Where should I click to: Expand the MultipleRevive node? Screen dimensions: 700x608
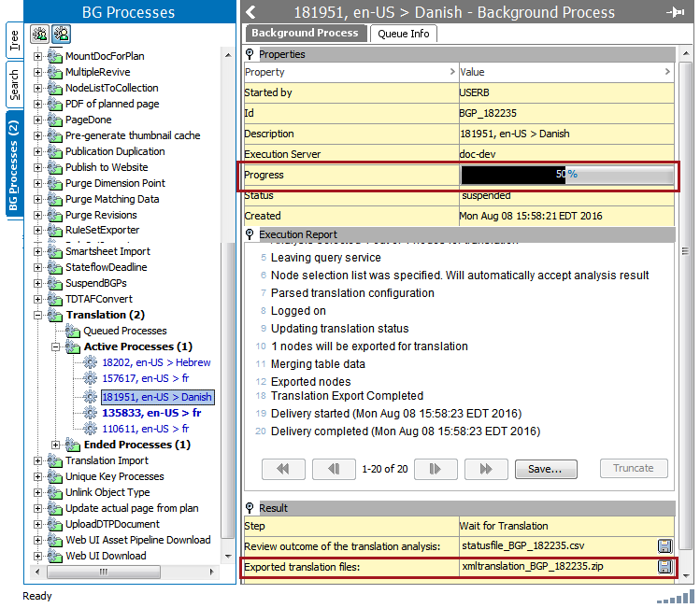click(x=38, y=72)
